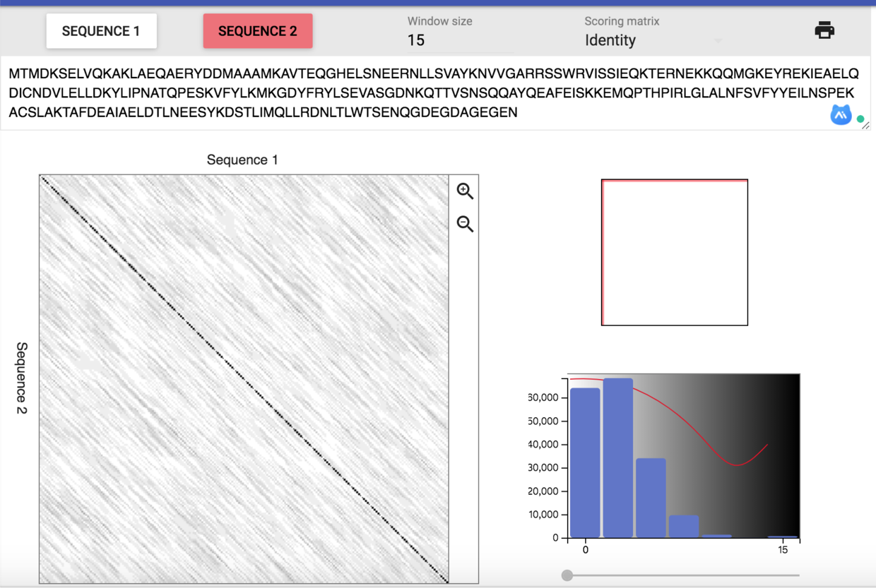Click the 'Sequence 2' vertical axis label

point(21,378)
